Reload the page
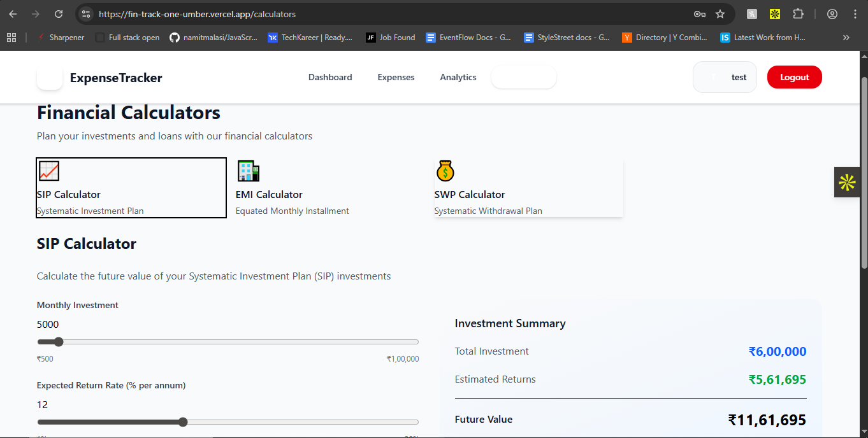868x438 pixels. tap(59, 14)
